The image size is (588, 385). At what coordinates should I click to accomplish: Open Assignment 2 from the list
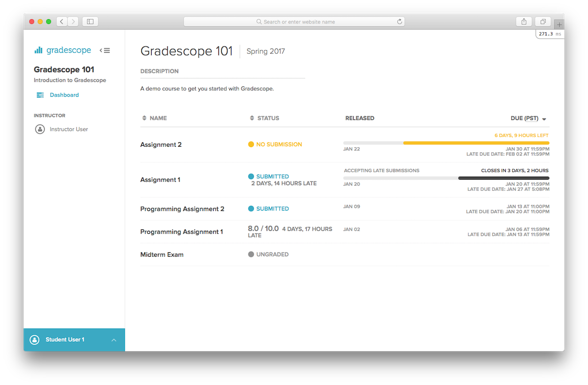[161, 145]
